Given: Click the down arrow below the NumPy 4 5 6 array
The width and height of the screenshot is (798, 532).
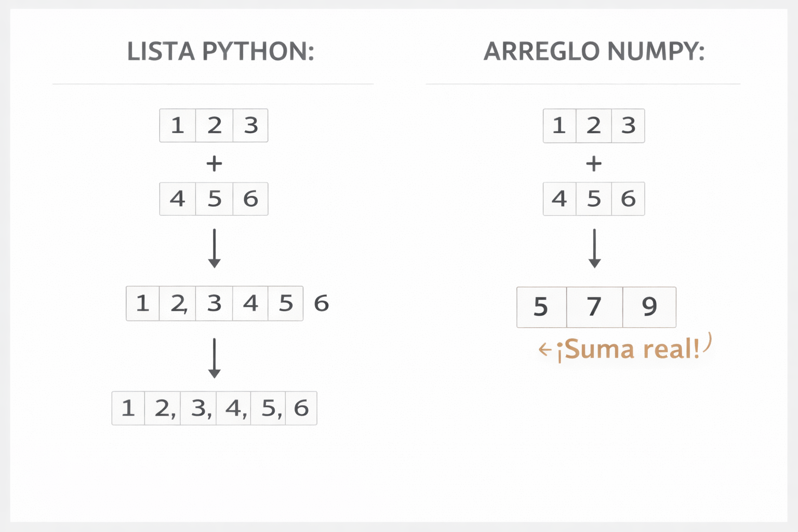Looking at the screenshot, I should tap(594, 248).
